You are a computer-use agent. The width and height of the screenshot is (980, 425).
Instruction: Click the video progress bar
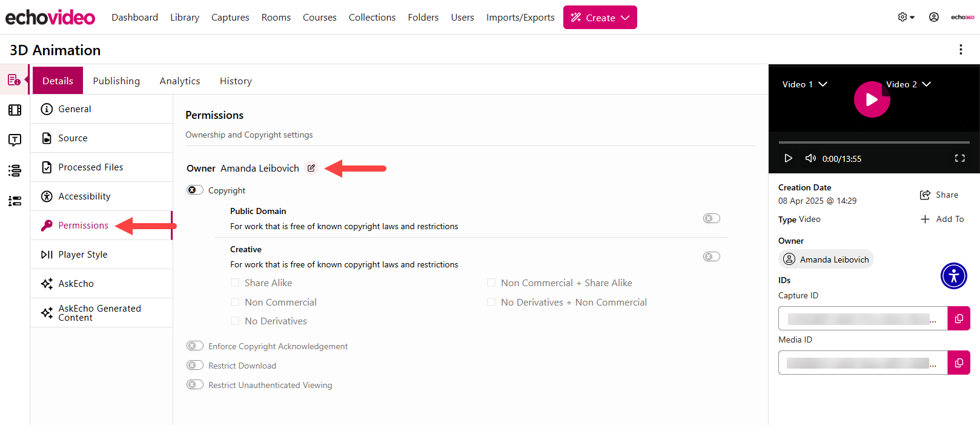(874, 142)
